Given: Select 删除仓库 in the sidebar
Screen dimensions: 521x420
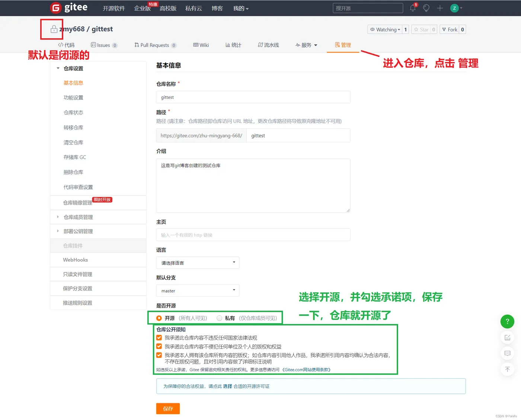Looking at the screenshot, I should click(x=73, y=172).
